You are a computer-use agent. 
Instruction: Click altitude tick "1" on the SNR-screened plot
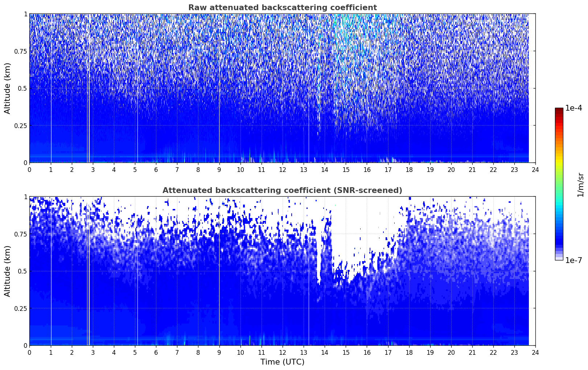25,197
